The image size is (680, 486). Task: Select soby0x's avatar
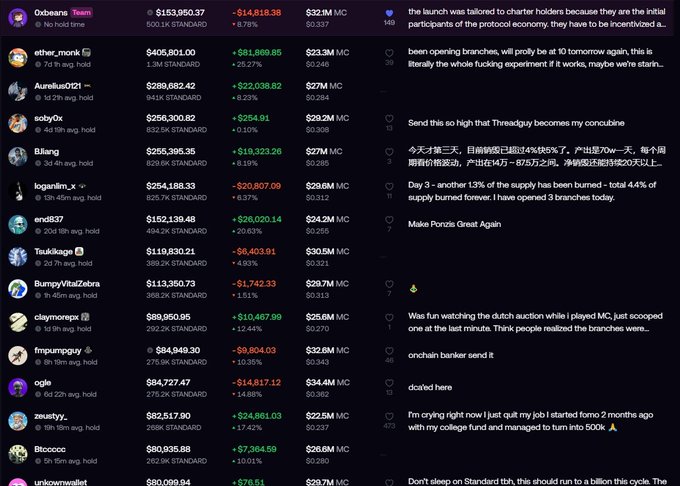pos(18,123)
